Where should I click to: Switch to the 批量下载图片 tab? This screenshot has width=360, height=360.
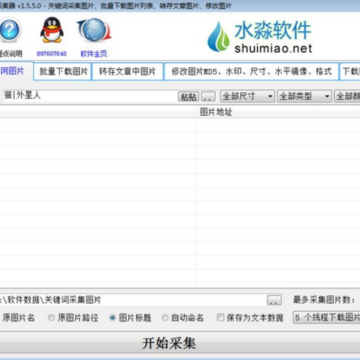(x=63, y=71)
